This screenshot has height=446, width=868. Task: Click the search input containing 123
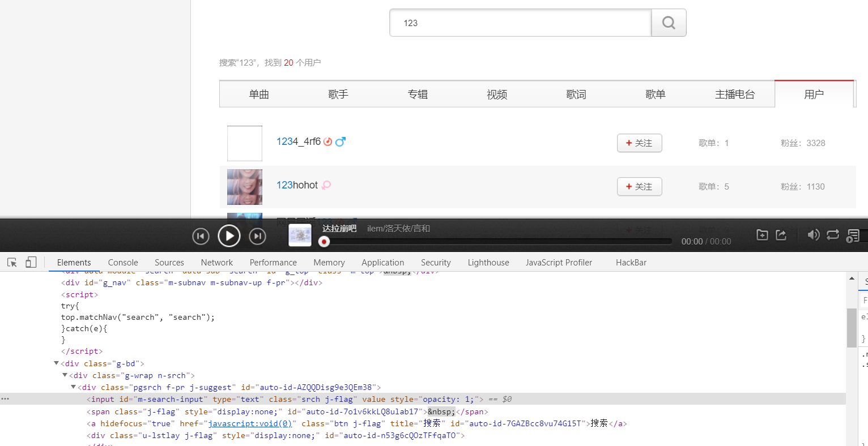[520, 23]
